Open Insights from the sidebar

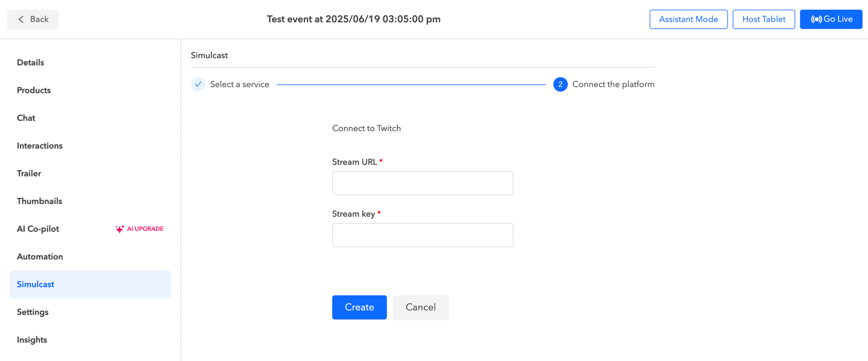[32, 340]
